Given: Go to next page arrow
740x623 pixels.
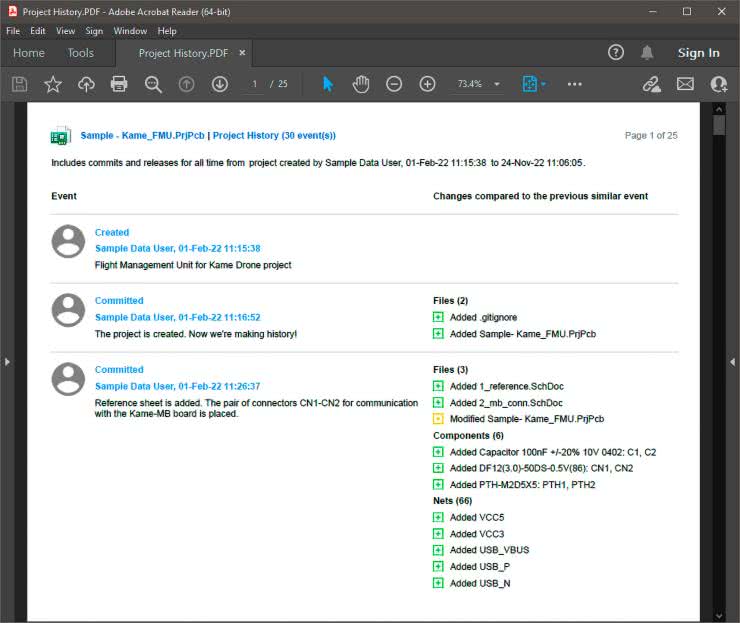Looking at the screenshot, I should (x=220, y=84).
